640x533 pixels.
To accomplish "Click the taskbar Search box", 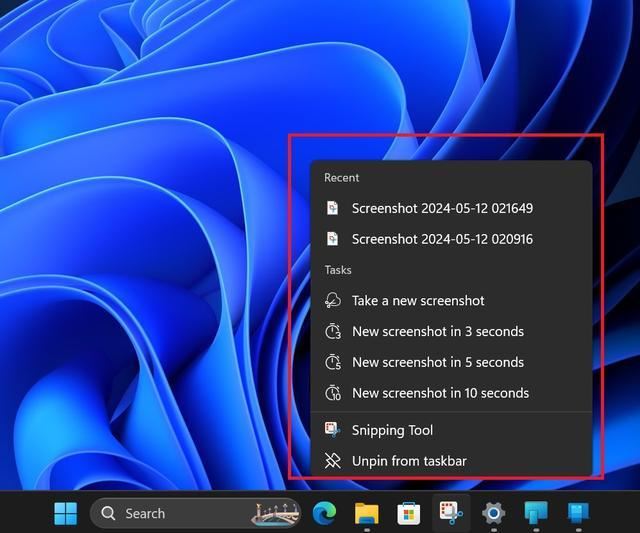I will (170, 513).
